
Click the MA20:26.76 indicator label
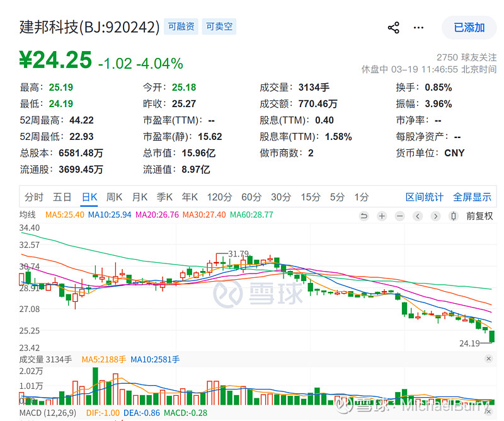pos(157,214)
